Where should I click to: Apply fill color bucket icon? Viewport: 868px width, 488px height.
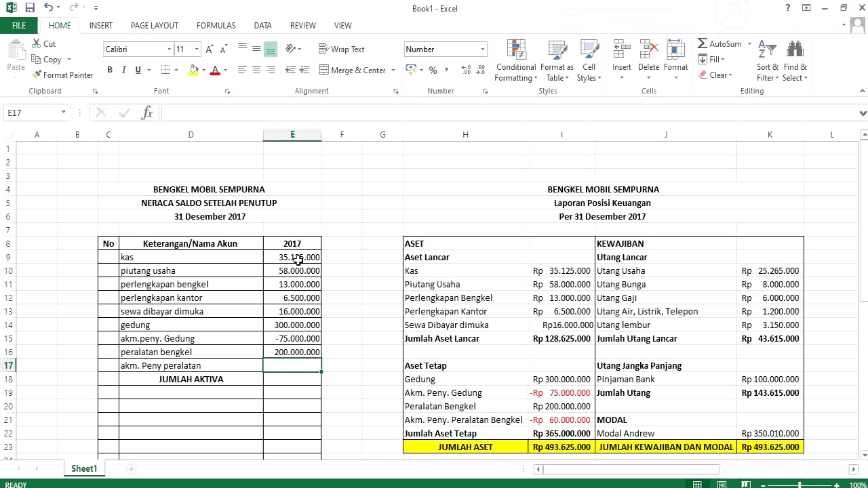[194, 70]
